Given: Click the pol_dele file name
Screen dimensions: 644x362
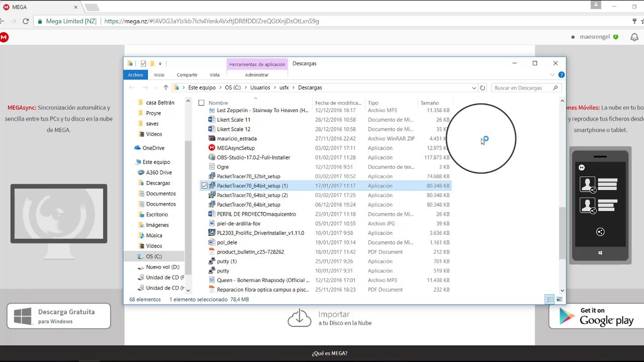Looking at the screenshot, I should (x=227, y=242).
